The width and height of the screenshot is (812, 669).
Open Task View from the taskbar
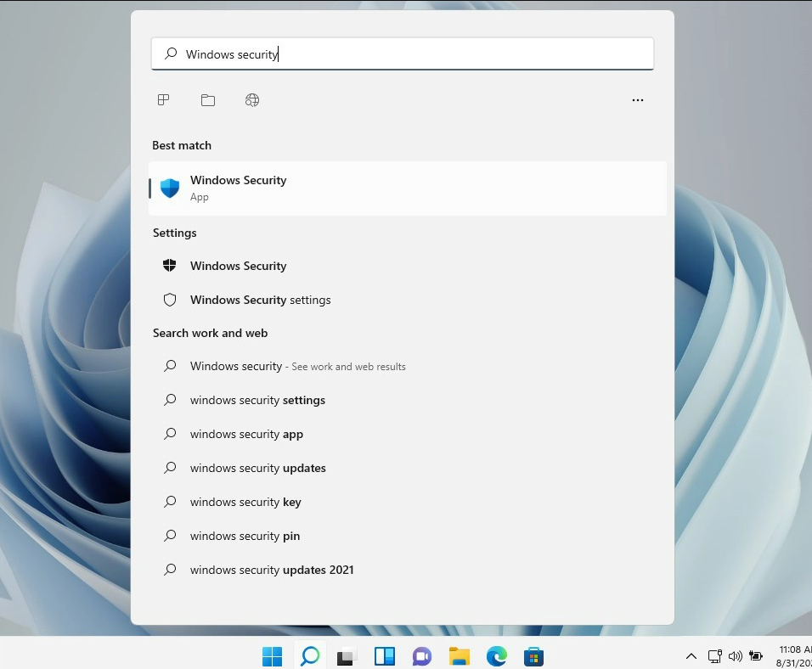(347, 656)
